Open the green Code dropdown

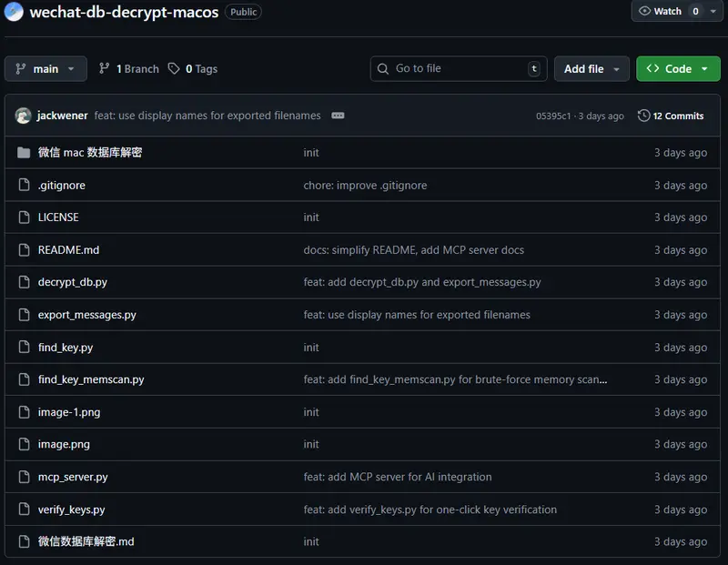pyautogui.click(x=678, y=68)
